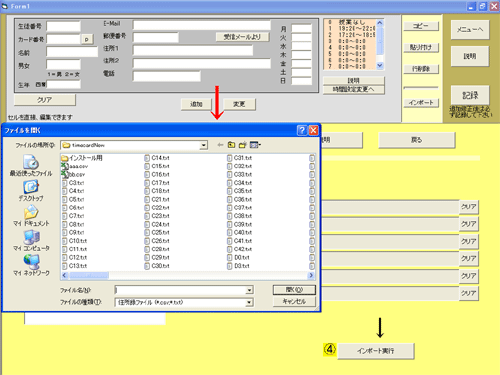Screen dimensions: 500x375
Task: Select file C14.txt
Action: pyautogui.click(x=157, y=158)
